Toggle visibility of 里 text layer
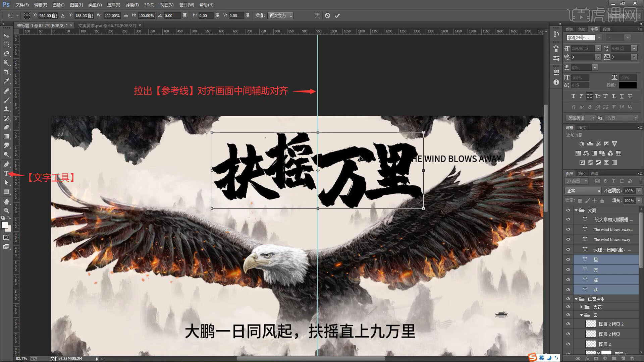 tap(568, 259)
